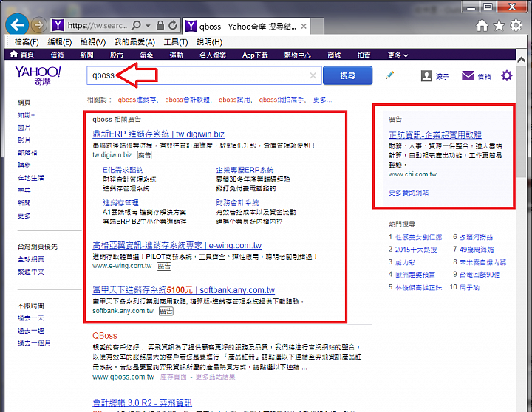Click the padlock security icon
The width and height of the screenshot is (532, 412).
pyautogui.click(x=160, y=25)
